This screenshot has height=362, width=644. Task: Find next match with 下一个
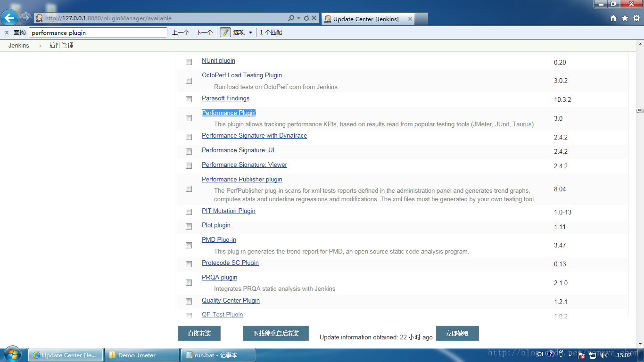[x=204, y=33]
